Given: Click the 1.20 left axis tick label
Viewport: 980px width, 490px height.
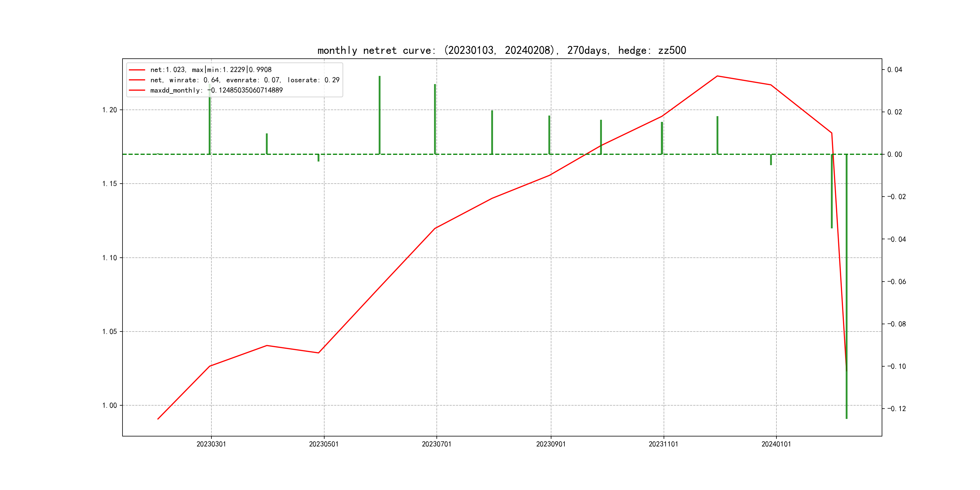Looking at the screenshot, I should [x=109, y=110].
